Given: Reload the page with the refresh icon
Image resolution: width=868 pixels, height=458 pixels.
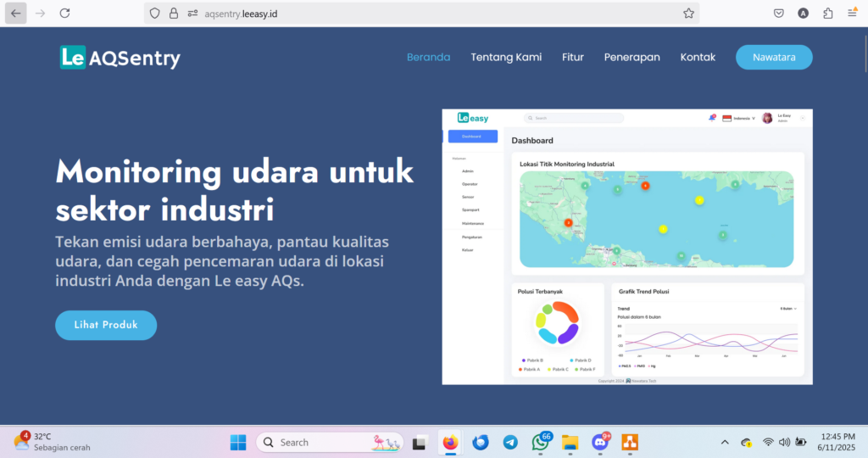Looking at the screenshot, I should (x=64, y=14).
